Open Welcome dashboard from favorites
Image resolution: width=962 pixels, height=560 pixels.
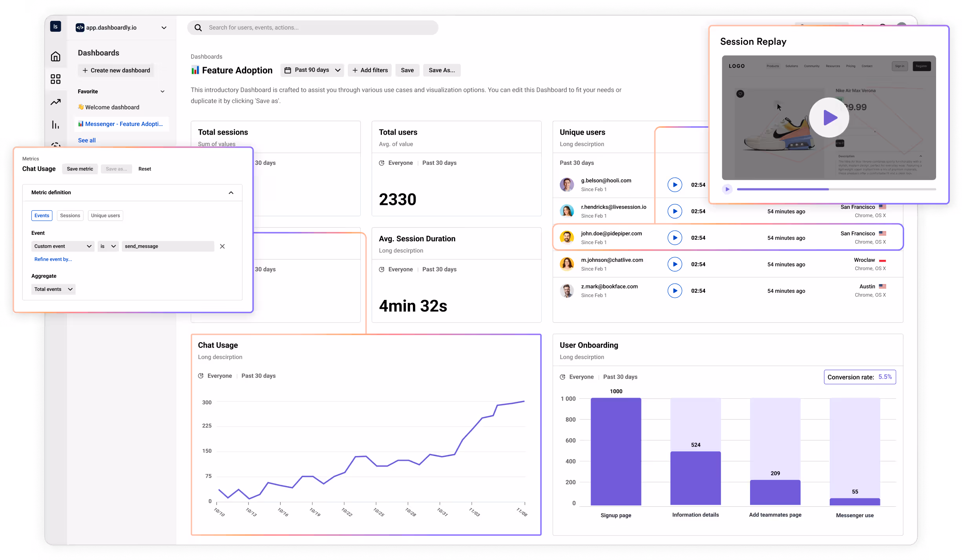tap(112, 107)
